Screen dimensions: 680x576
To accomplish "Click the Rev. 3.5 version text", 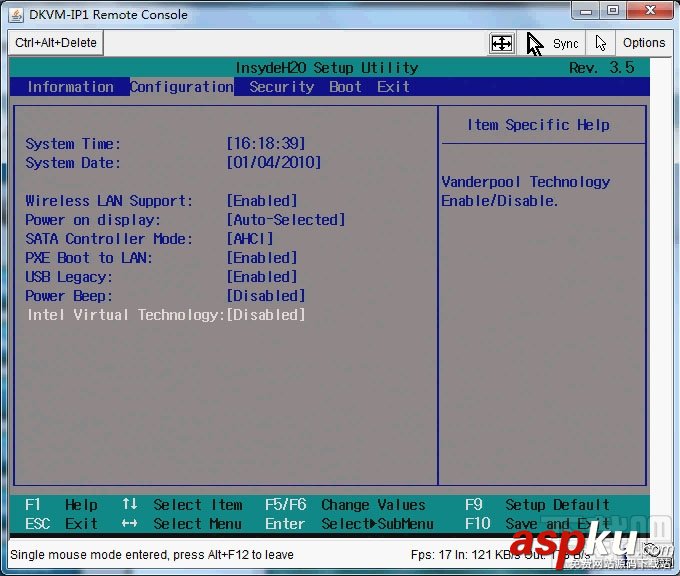I will pos(602,68).
